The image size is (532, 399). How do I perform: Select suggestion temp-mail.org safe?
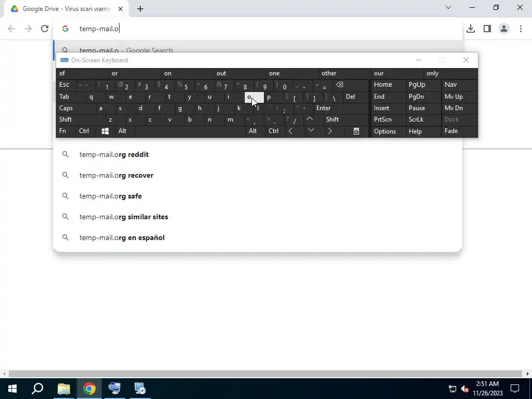(x=258, y=196)
